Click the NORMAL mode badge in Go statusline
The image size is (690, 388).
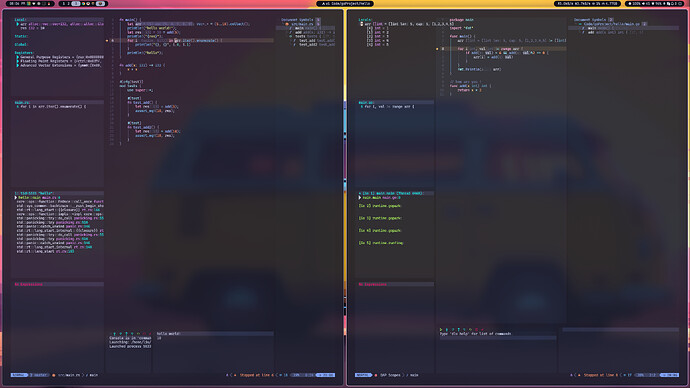[x=363, y=375]
